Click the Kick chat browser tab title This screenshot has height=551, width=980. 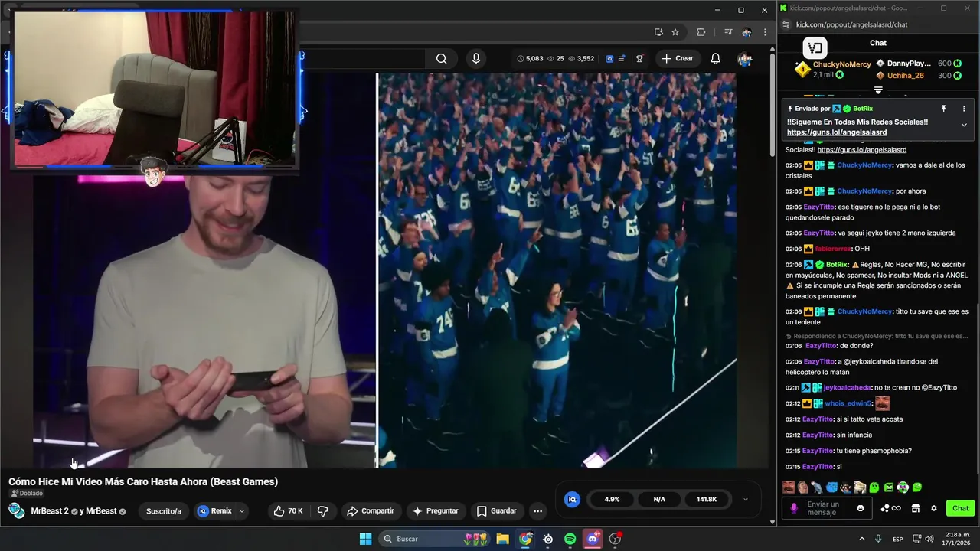click(x=848, y=8)
